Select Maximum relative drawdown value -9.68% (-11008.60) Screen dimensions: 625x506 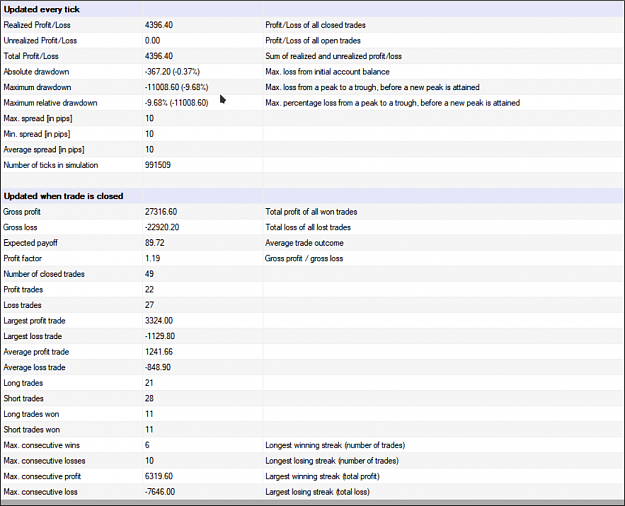176,103
